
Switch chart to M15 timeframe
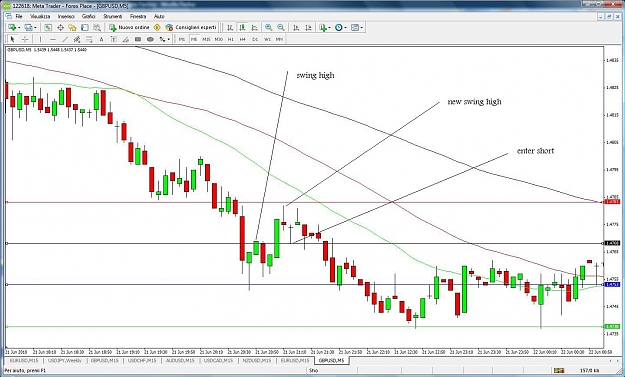[206, 39]
